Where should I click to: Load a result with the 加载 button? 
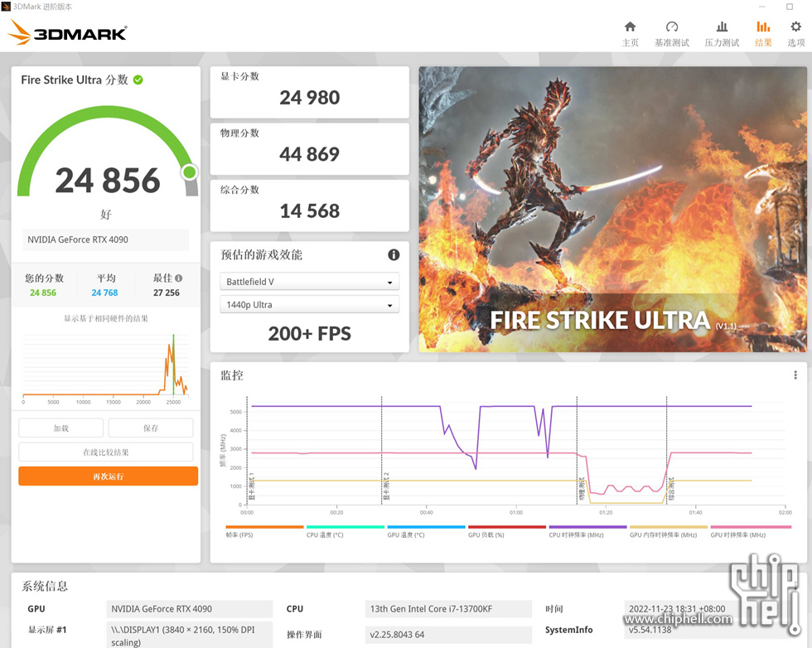(60, 427)
